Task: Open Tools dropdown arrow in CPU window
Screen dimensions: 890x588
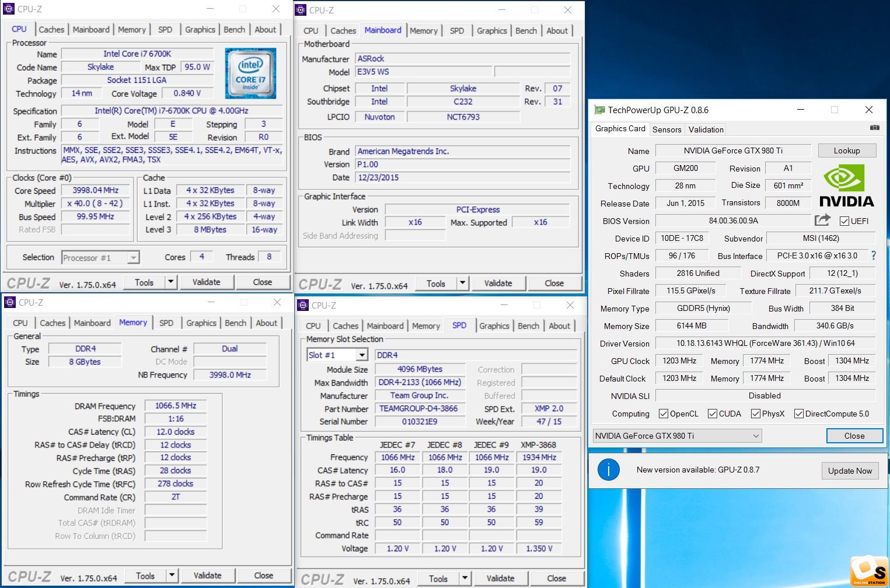Action: tap(171, 282)
